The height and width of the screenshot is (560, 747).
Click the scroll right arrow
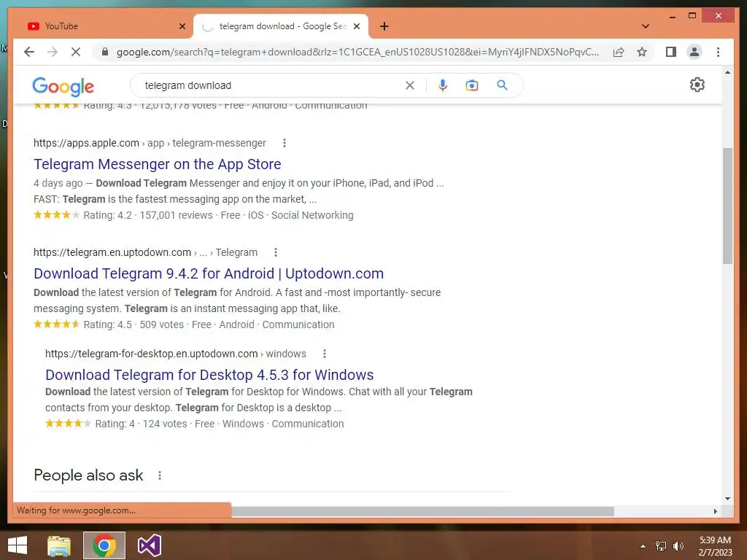[715, 511]
